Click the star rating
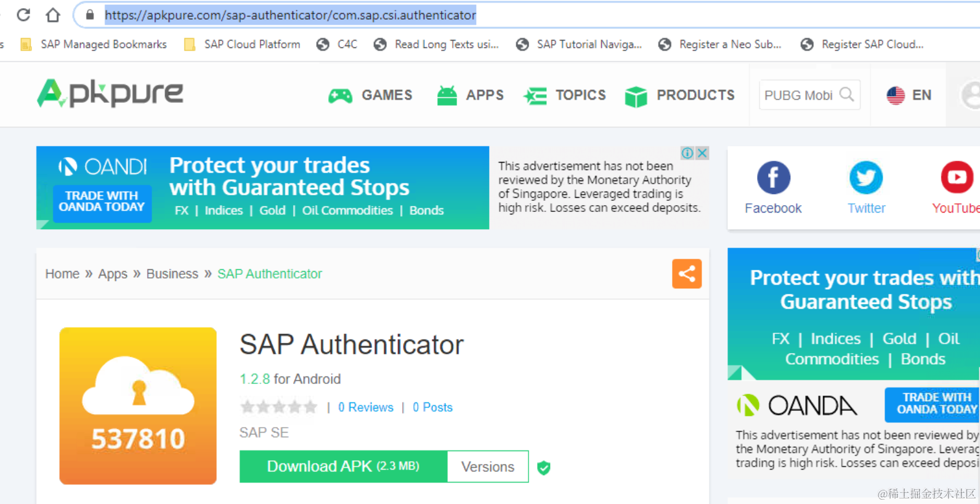The image size is (980, 504). tap(278, 407)
